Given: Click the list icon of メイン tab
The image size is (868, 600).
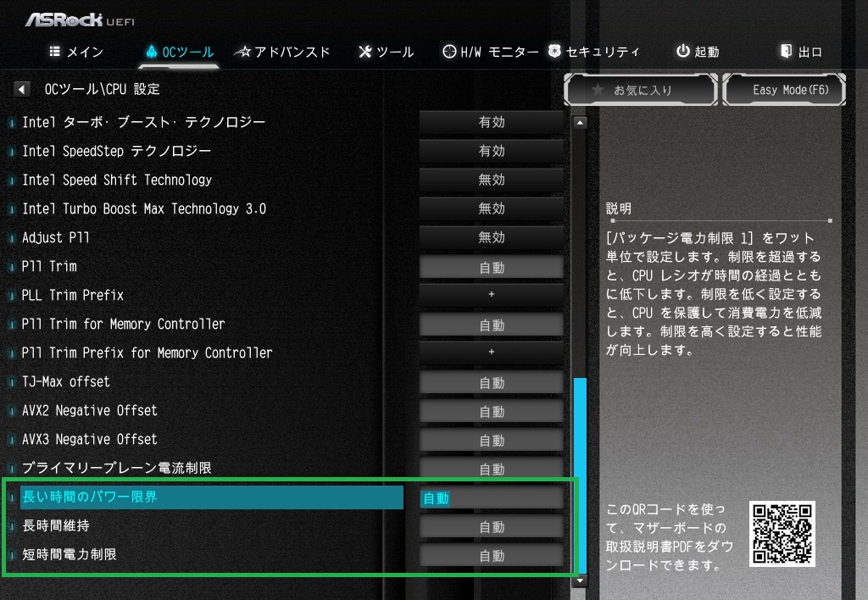Looking at the screenshot, I should (54, 52).
